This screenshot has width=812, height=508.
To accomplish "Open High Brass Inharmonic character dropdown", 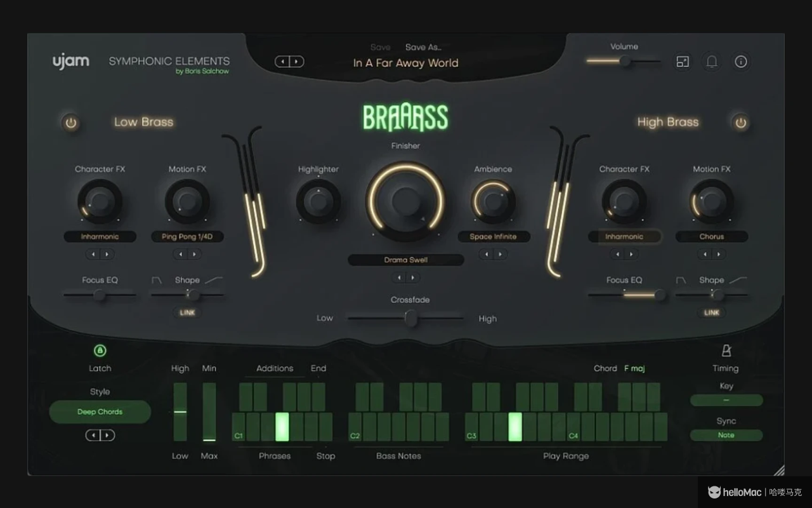I will [x=624, y=237].
